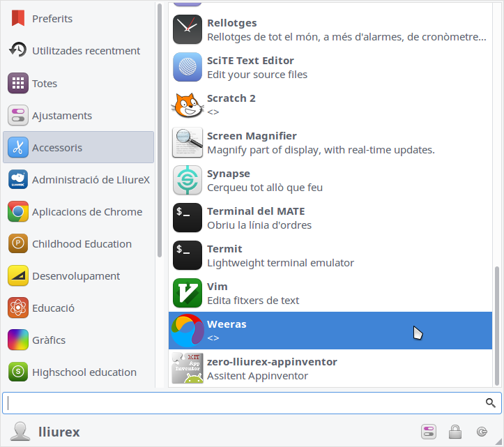Click the search input field
The image size is (504, 447).
point(244,402)
